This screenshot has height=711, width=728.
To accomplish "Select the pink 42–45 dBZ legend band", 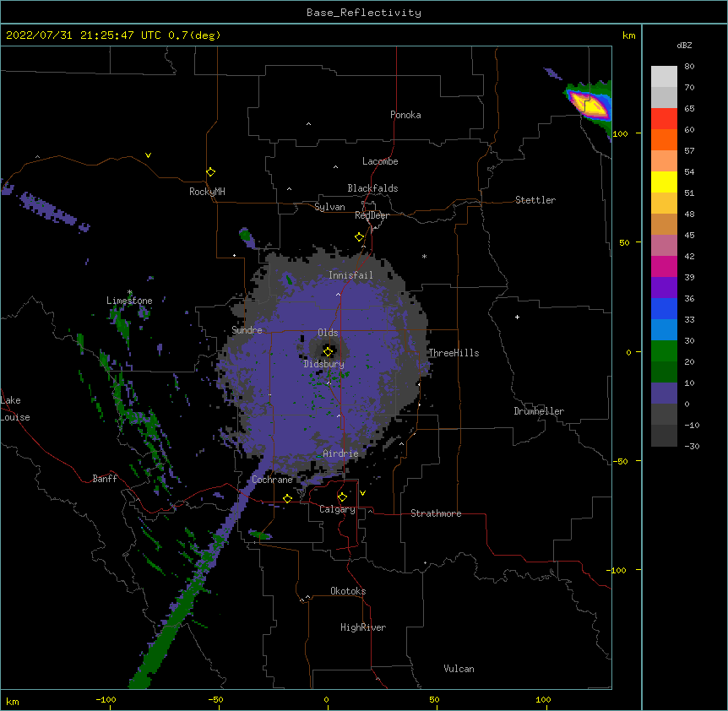I will coord(664,245).
